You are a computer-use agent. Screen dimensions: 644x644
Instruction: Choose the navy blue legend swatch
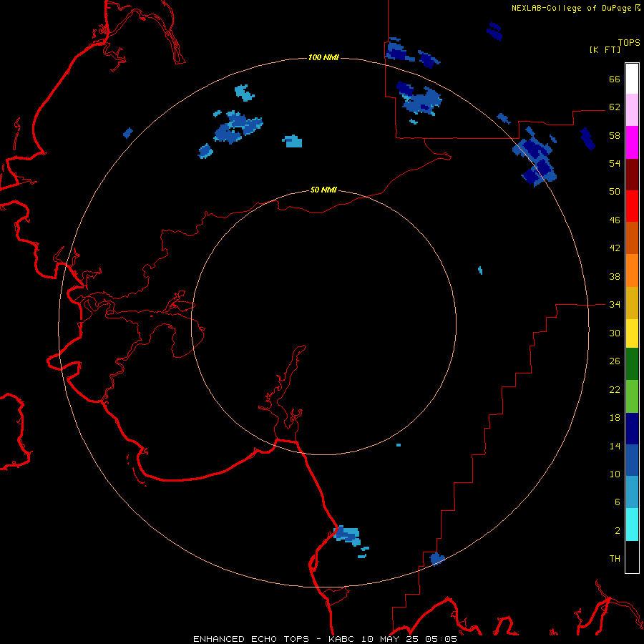point(632,429)
